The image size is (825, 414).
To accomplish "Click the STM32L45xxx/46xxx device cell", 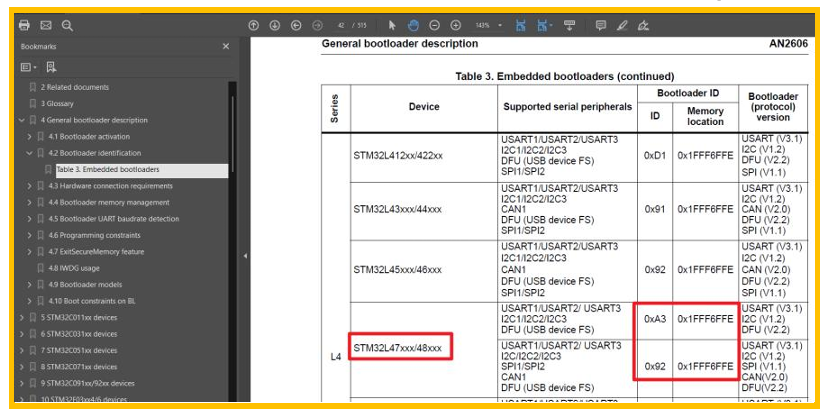I will 424,270.
